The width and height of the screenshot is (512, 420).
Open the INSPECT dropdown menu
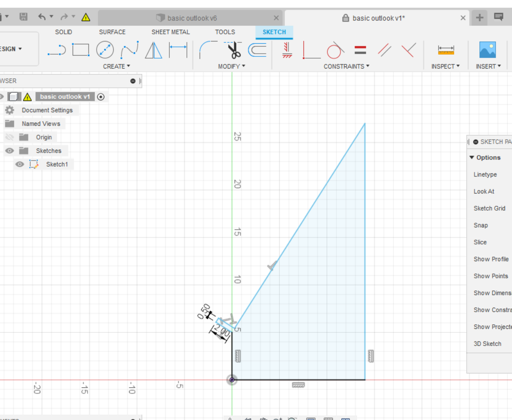point(445,66)
